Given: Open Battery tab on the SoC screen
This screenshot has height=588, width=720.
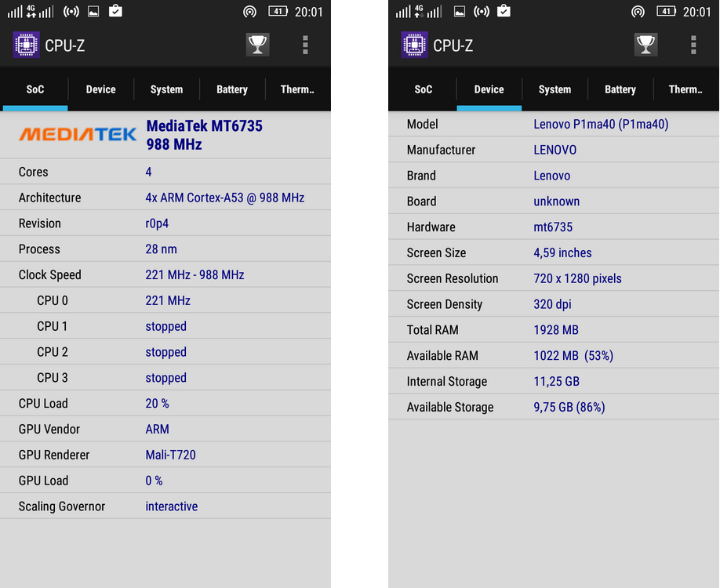Looking at the screenshot, I should tap(232, 89).
